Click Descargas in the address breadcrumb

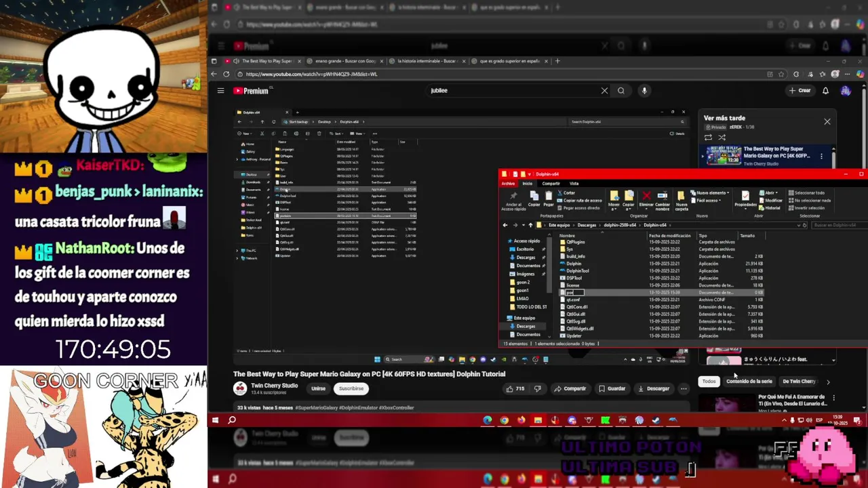pos(587,225)
